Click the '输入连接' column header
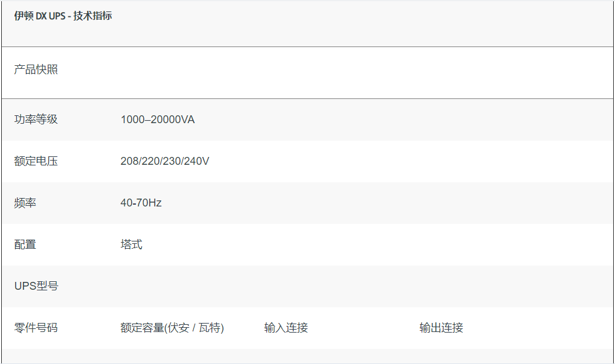This screenshot has width=615, height=364. [286, 328]
